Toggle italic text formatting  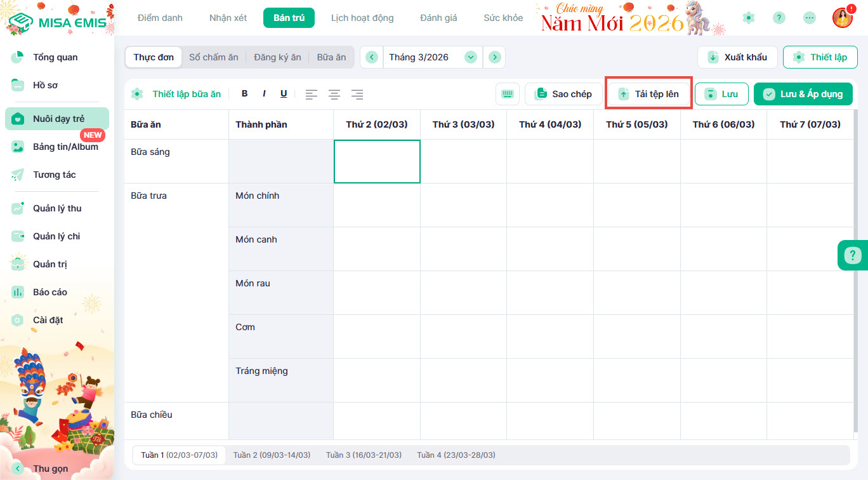264,94
